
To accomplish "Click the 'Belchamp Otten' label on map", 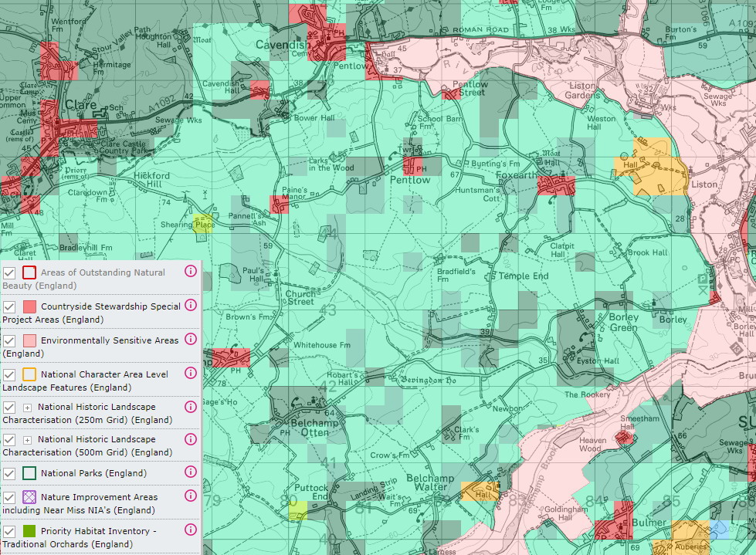I will pos(314,428).
